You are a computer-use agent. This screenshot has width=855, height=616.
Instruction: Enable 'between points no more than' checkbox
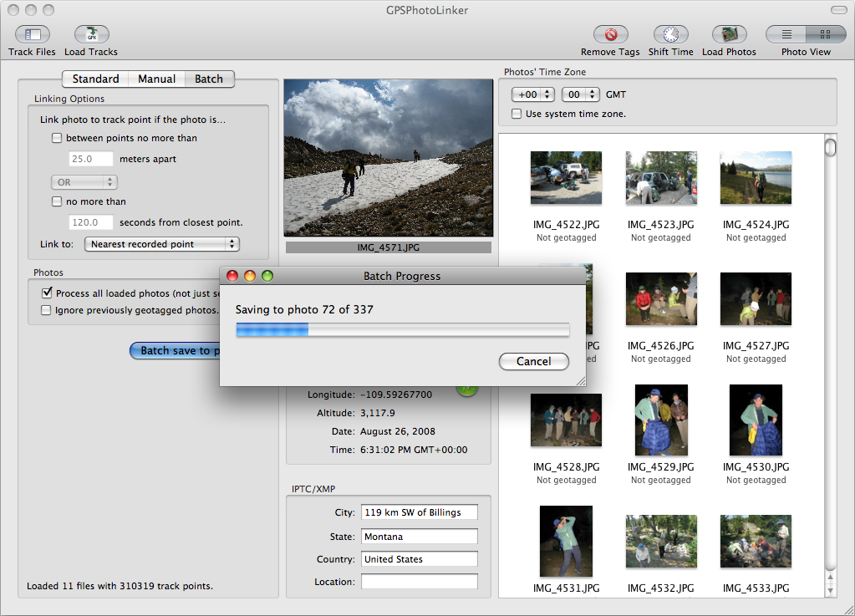pyautogui.click(x=57, y=138)
